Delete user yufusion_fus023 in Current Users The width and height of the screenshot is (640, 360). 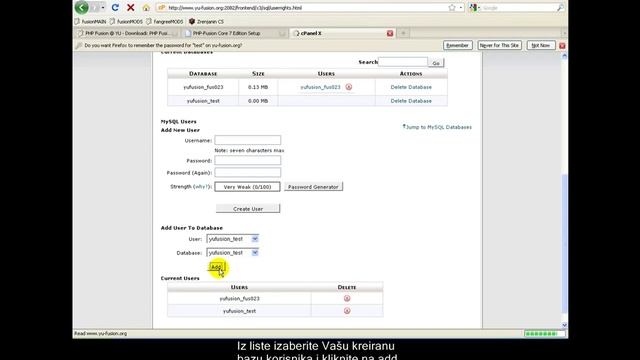pos(347,298)
